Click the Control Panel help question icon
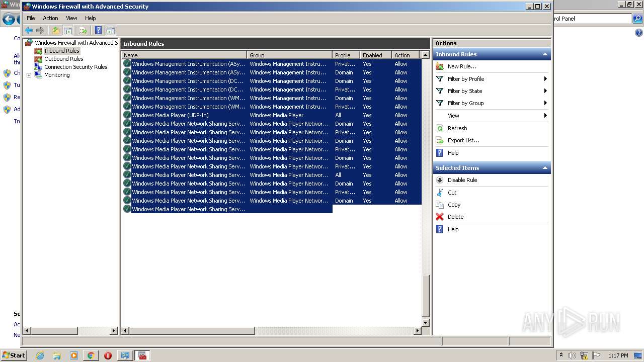 638,33
